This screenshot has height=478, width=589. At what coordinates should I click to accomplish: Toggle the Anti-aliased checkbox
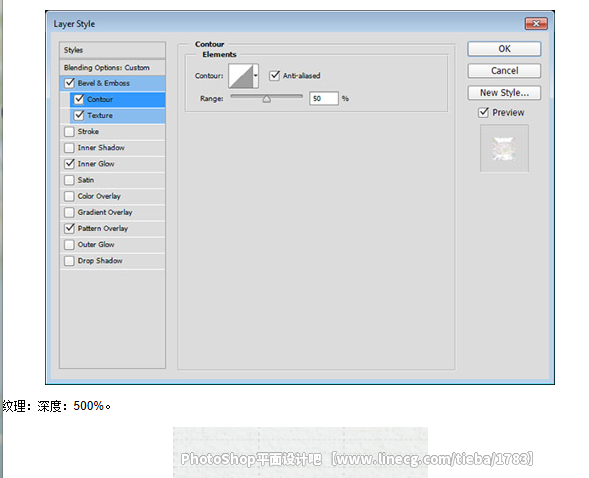pos(275,75)
